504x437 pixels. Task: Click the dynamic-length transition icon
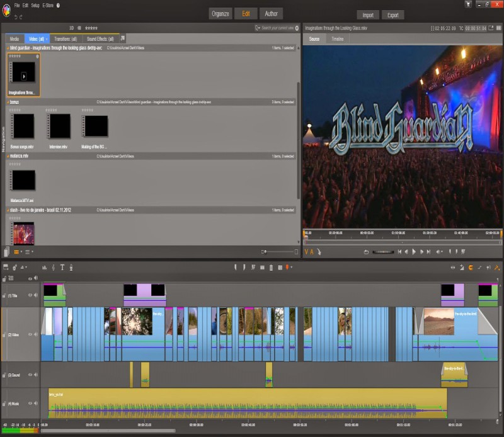[462, 268]
